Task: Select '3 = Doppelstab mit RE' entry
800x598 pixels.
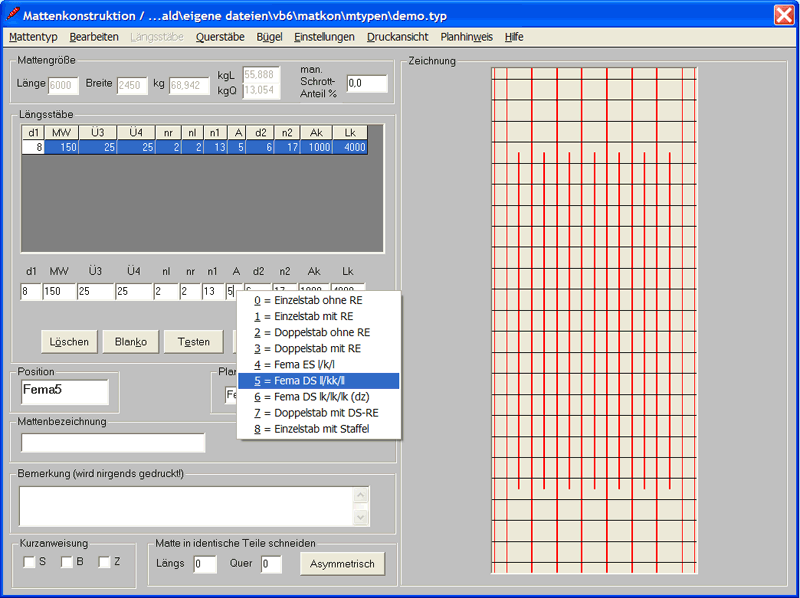Action: [x=318, y=348]
